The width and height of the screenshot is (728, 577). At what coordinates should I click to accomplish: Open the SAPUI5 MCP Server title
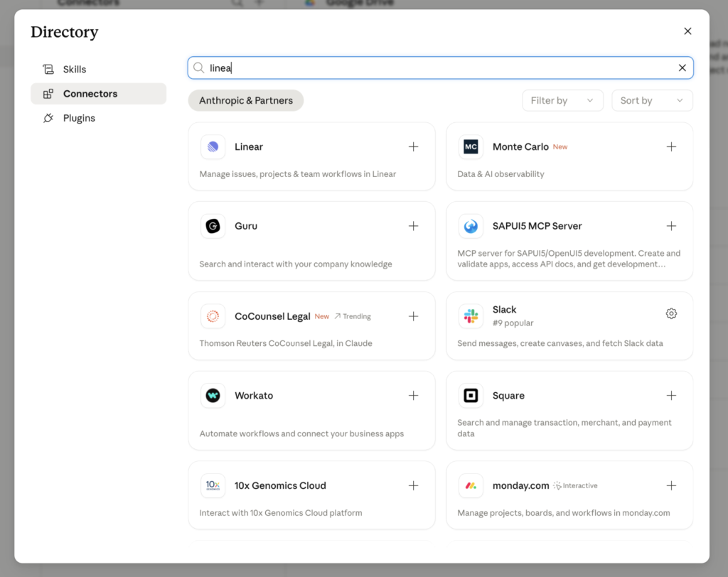point(537,226)
